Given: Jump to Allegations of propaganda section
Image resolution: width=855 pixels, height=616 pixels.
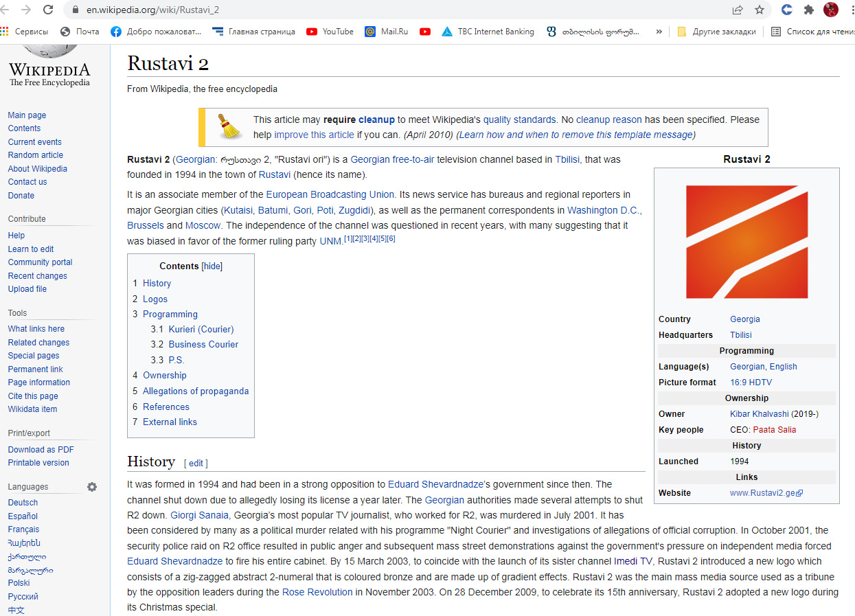Looking at the screenshot, I should coord(195,391).
